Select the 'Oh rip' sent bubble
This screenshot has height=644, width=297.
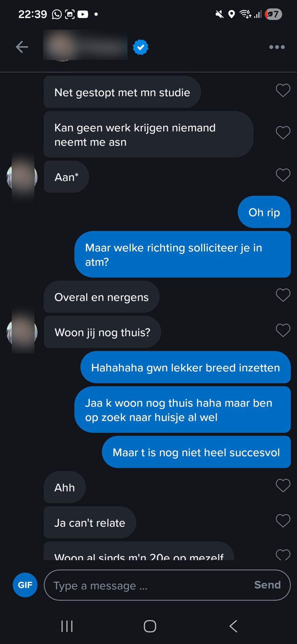click(x=264, y=212)
